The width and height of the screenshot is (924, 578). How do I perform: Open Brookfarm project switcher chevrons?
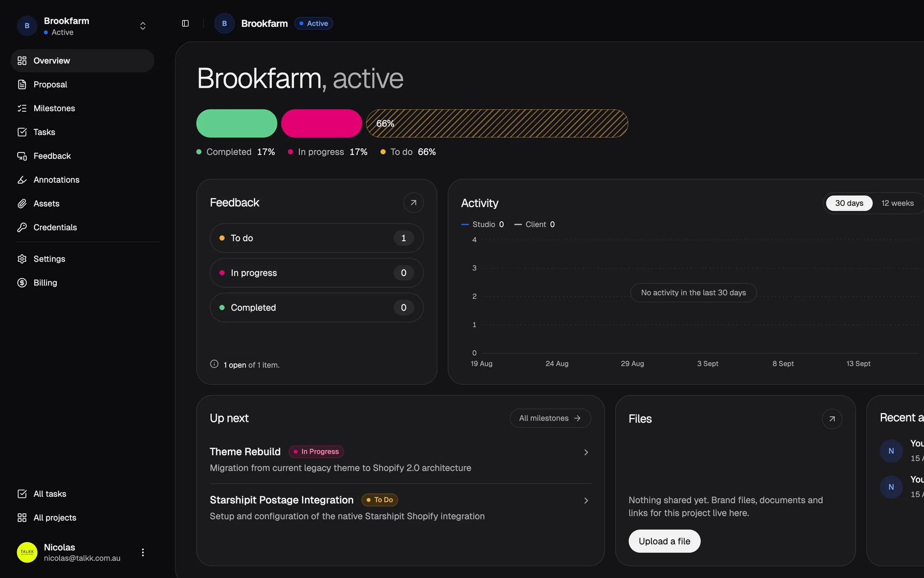143,26
